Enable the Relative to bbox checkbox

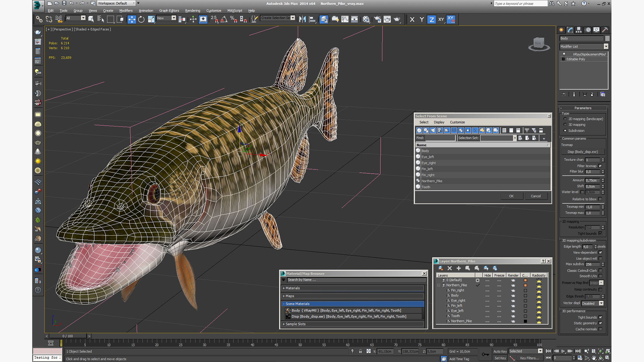tap(600, 199)
